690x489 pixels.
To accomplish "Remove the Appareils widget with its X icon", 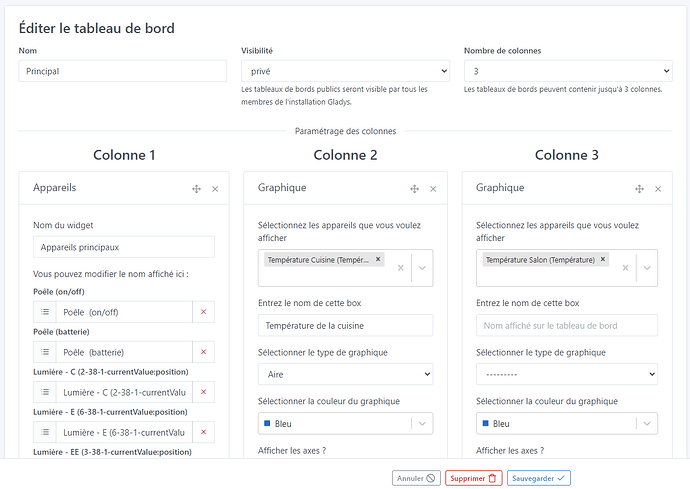I will click(x=215, y=188).
